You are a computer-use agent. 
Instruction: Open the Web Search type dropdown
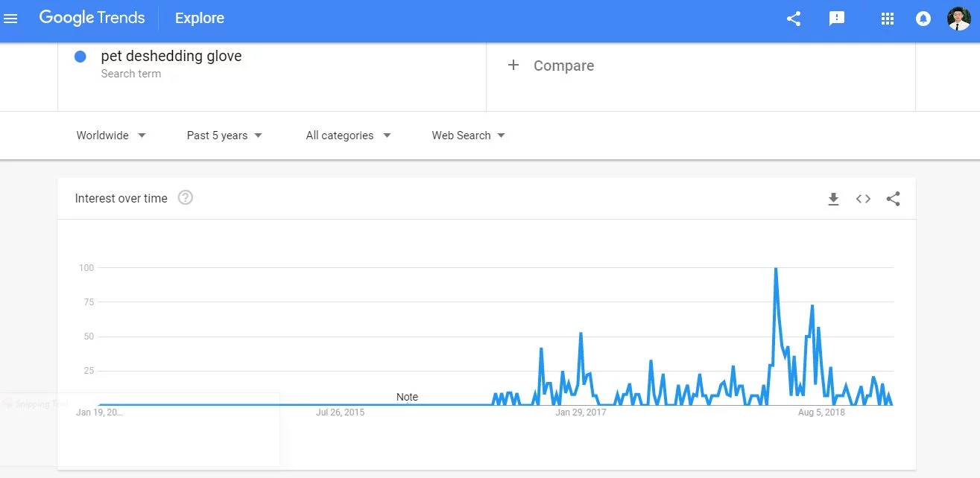pos(468,136)
